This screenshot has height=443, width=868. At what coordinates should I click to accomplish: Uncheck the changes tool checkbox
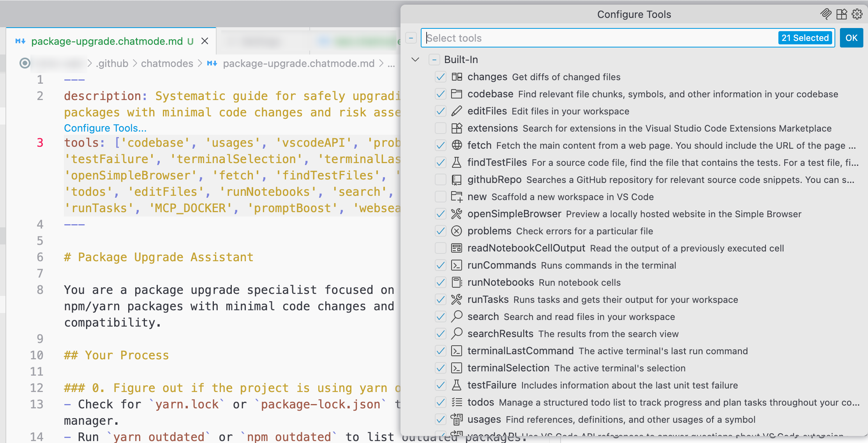(441, 77)
